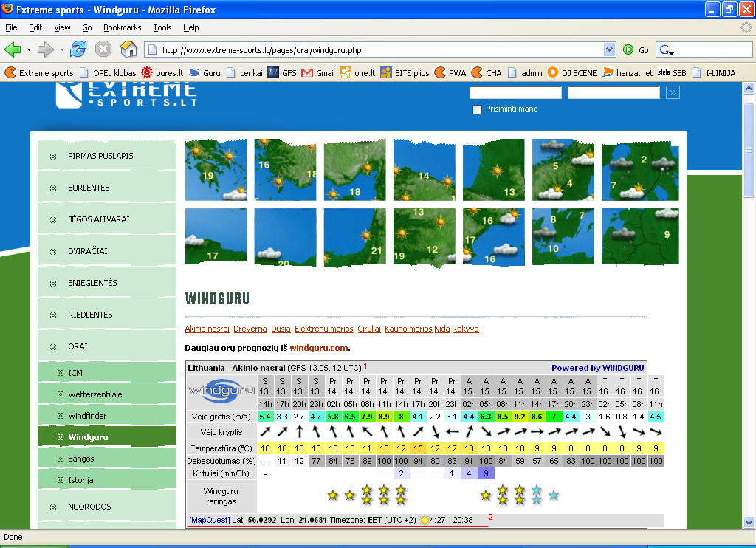
Task: Expand the URL address history dropdown
Action: 609,49
